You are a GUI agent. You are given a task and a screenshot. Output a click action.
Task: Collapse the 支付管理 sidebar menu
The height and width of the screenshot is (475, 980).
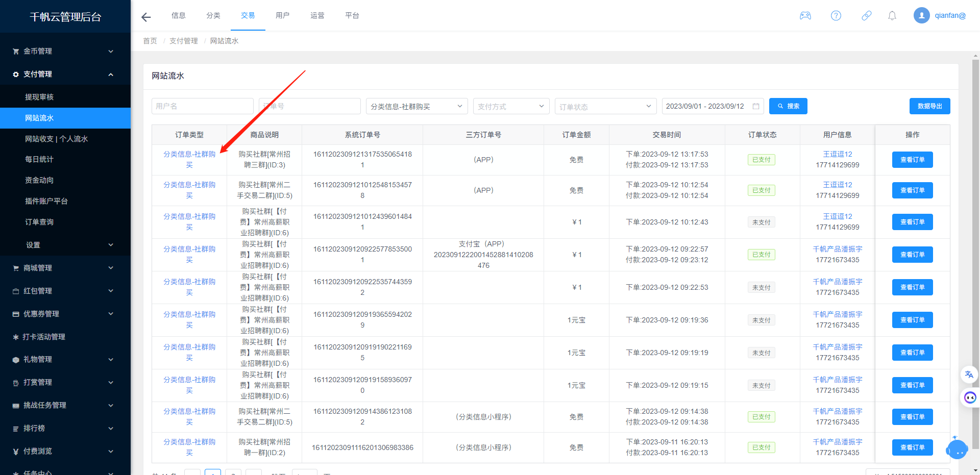(65, 74)
